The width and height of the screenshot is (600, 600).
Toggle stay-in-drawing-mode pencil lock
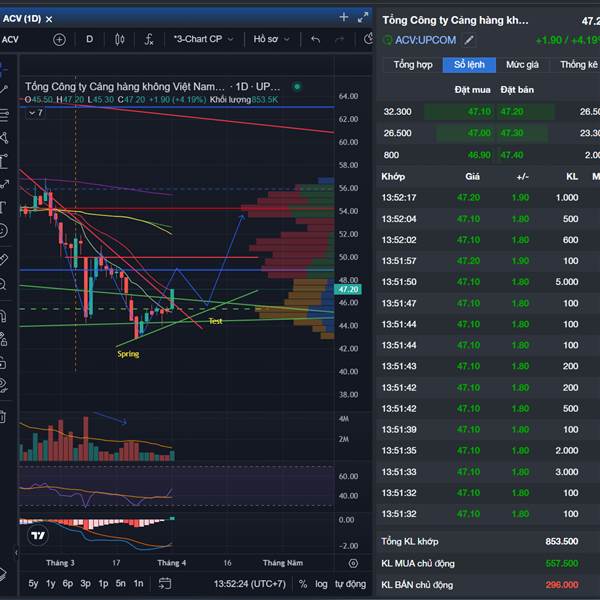click(3, 339)
